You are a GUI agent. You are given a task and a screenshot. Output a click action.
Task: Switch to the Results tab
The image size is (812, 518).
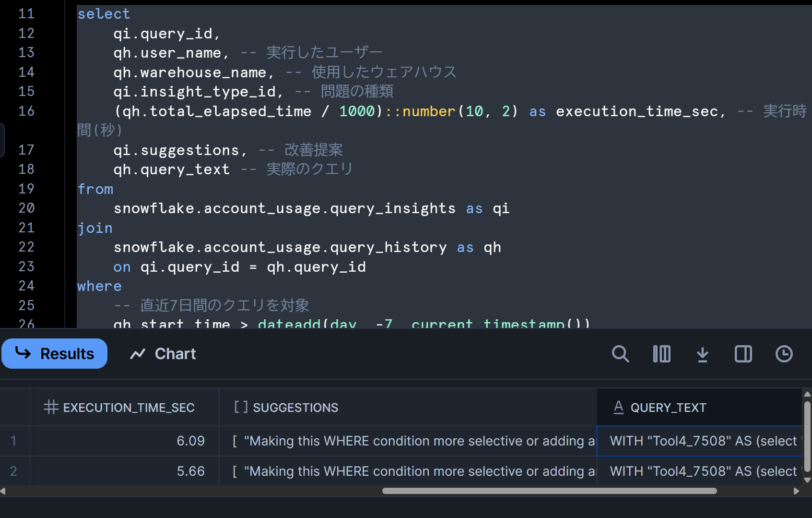click(x=54, y=353)
